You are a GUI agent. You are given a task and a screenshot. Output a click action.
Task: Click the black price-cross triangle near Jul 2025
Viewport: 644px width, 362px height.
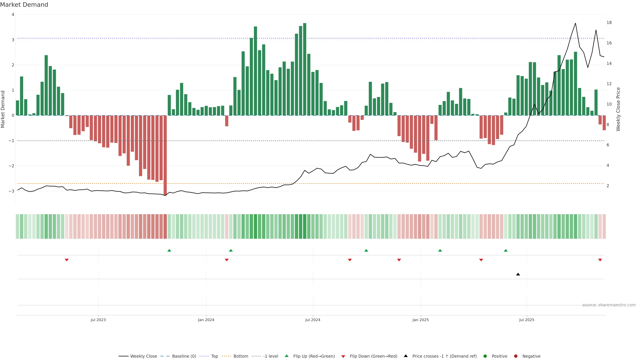point(518,274)
